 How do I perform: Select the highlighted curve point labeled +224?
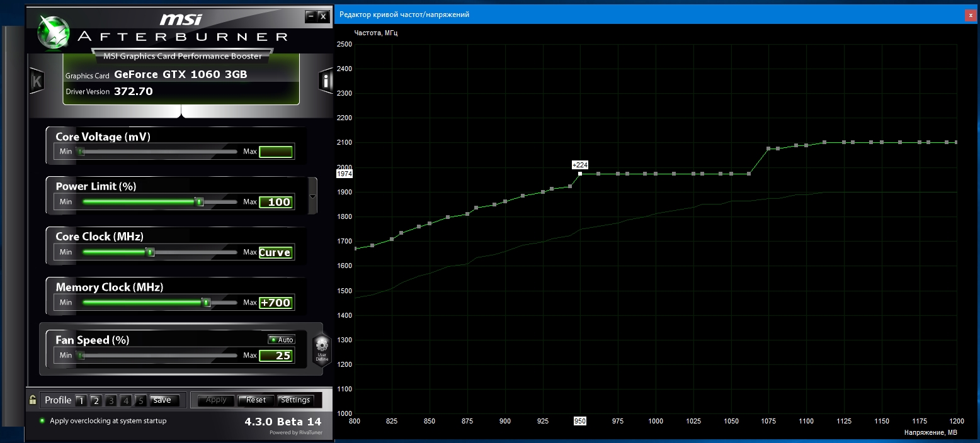(x=580, y=174)
